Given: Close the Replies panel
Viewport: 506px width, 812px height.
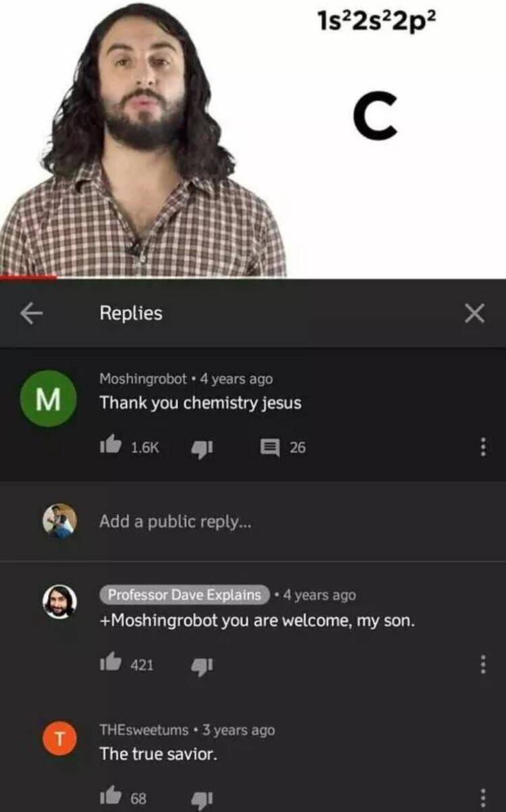Looking at the screenshot, I should tap(476, 312).
